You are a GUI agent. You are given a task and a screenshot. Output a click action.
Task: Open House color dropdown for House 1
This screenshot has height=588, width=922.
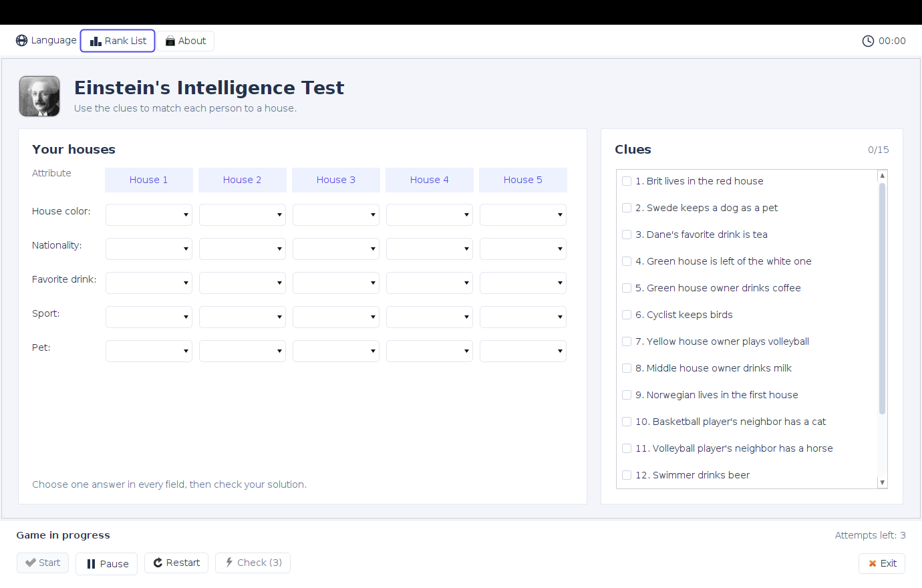[x=149, y=215]
